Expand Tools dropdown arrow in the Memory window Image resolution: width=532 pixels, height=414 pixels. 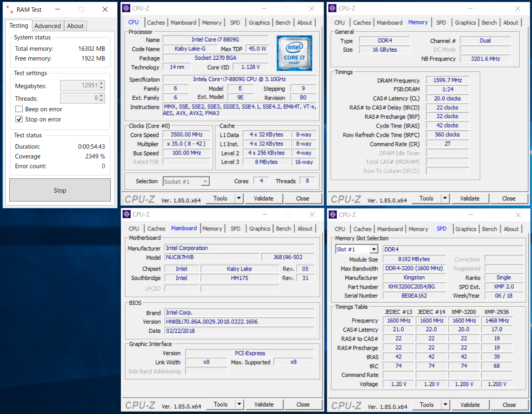click(x=445, y=198)
